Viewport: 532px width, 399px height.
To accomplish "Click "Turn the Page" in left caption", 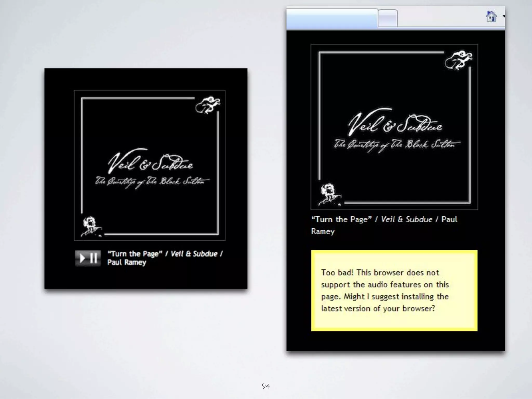I will coord(135,254).
